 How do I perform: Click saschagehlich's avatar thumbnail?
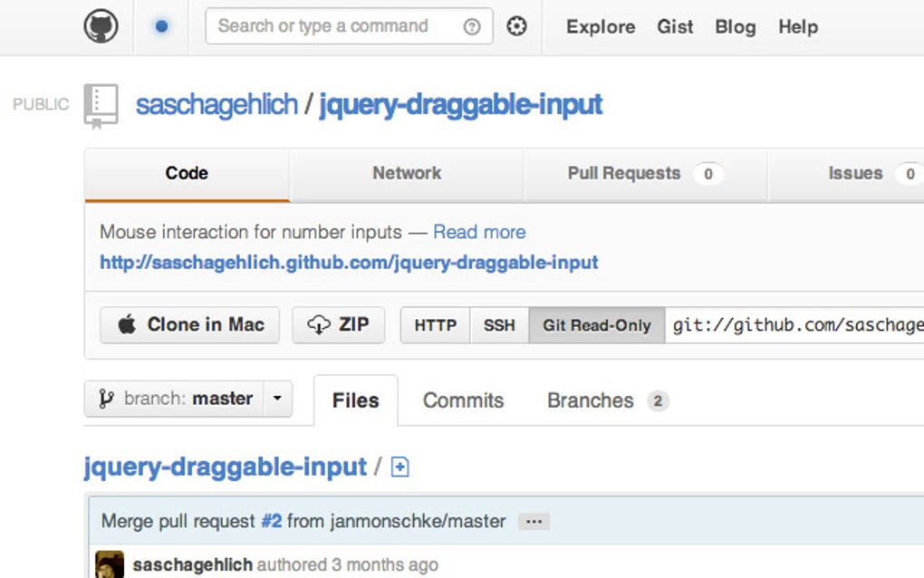[x=110, y=564]
